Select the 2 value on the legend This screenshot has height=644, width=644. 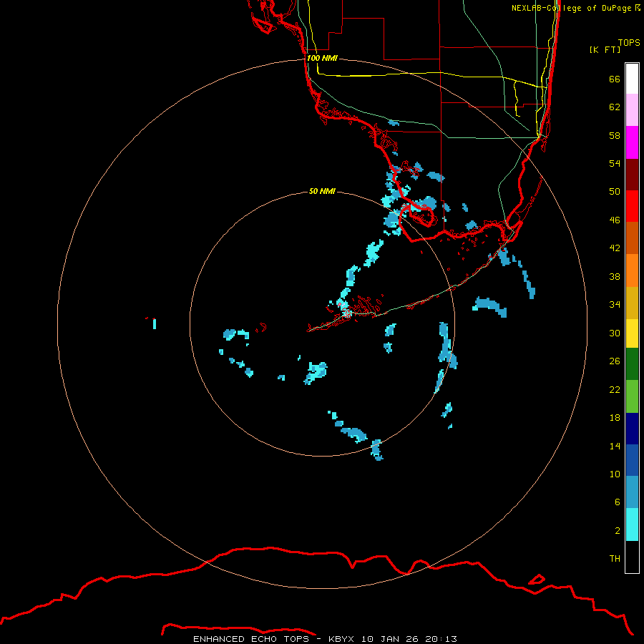click(617, 531)
